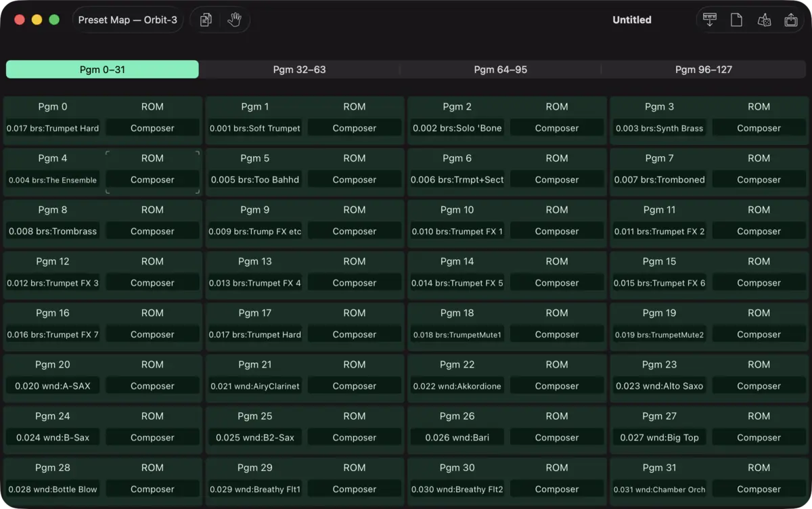Select preset '0.009 brs:Trump FX etc'
Viewport: 812px width, 509px height.
(x=255, y=231)
